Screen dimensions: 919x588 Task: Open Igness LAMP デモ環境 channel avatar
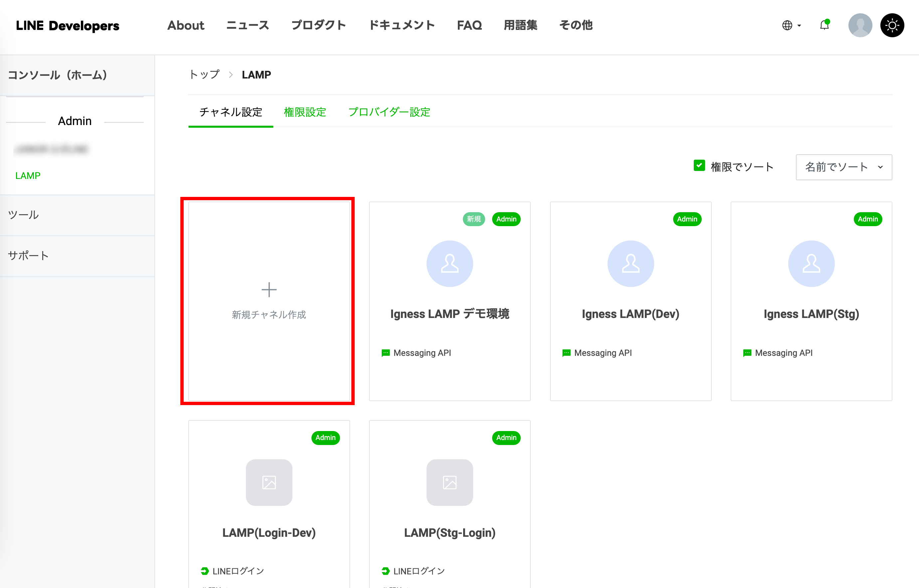[x=450, y=263]
